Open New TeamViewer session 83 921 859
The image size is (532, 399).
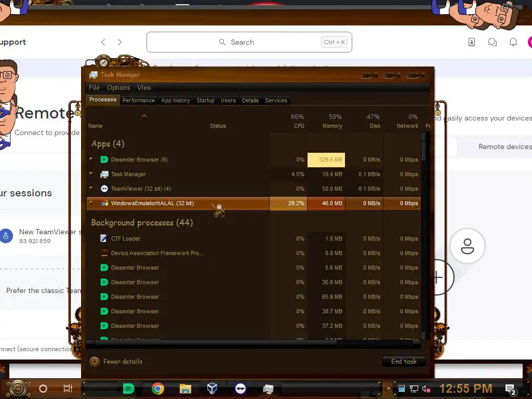[41, 236]
